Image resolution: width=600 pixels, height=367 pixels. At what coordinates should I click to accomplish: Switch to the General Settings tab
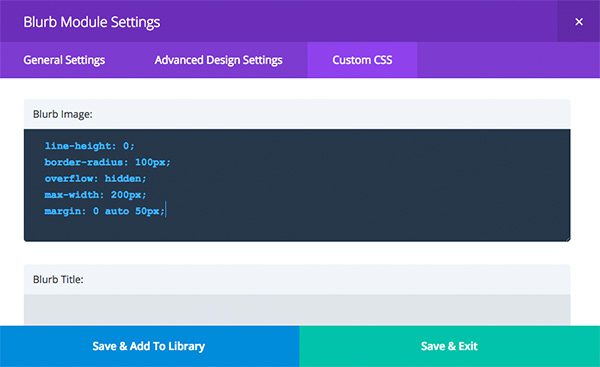[x=64, y=60]
